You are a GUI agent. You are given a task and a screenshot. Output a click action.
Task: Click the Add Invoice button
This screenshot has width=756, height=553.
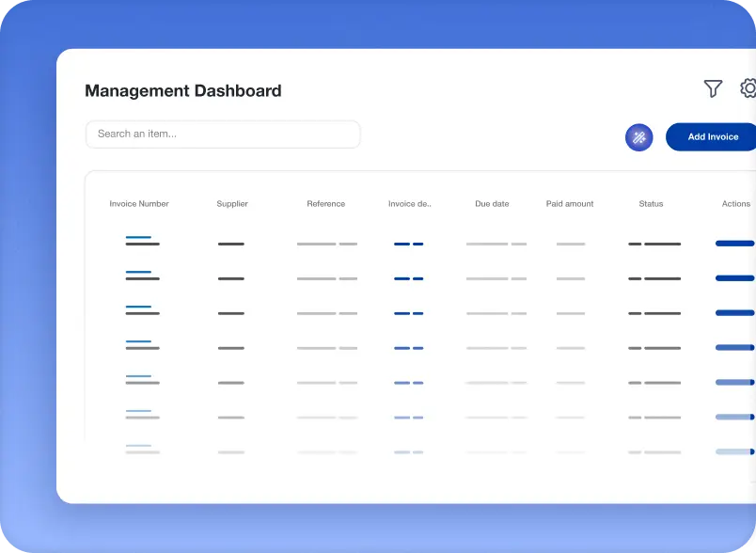pos(712,137)
